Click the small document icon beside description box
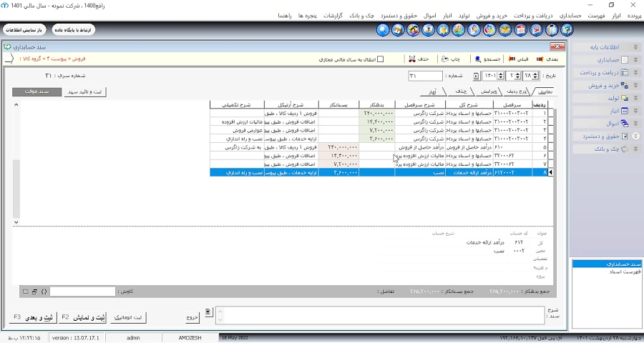This screenshot has width=644, height=343. click(x=209, y=312)
